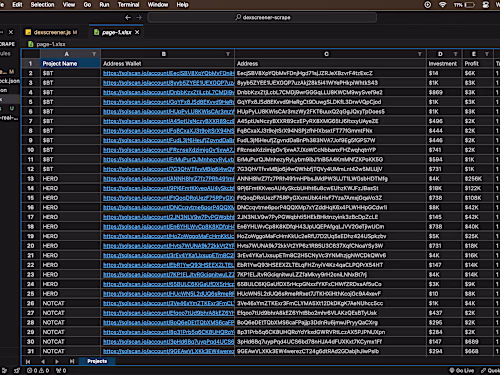Image resolution: width=500 pixels, height=375 pixels.
Task: Click the ports indicator in status bar
Action: [61, 371]
